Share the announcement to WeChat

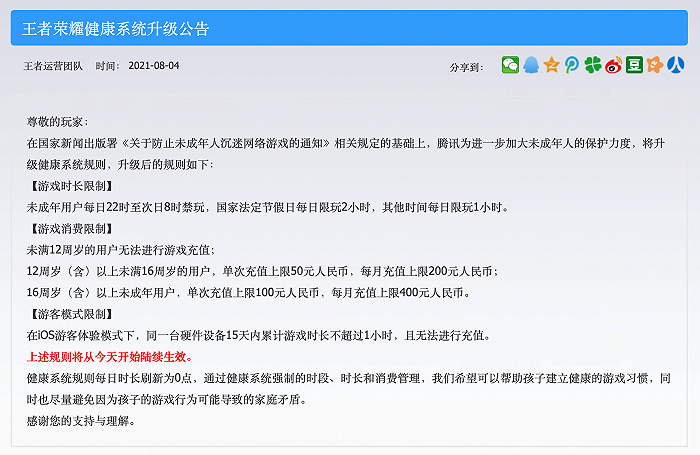pyautogui.click(x=510, y=65)
